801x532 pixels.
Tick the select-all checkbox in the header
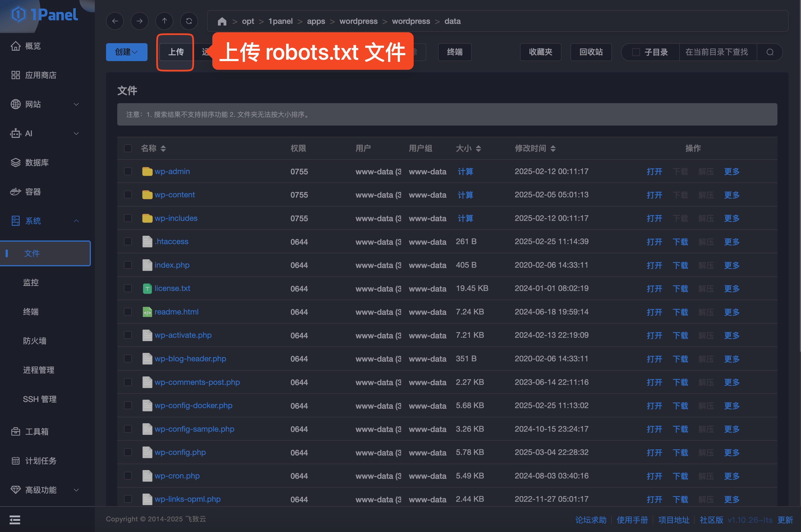point(128,148)
